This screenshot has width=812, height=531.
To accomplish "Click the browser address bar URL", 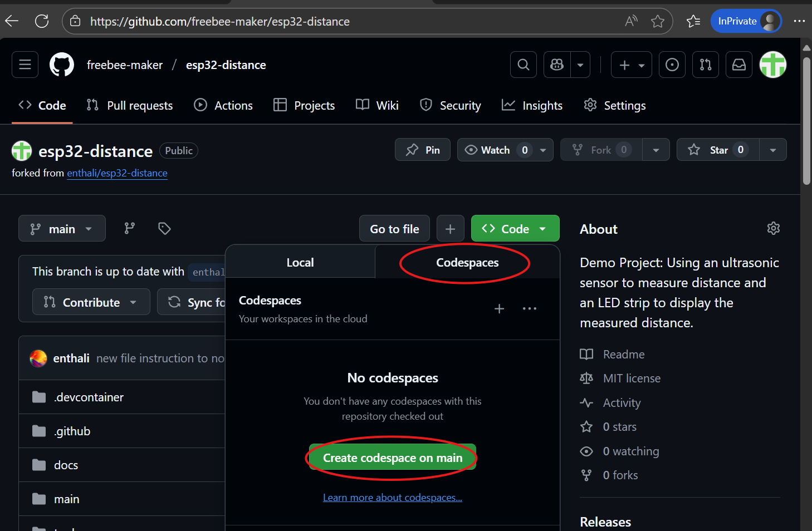I will point(220,21).
